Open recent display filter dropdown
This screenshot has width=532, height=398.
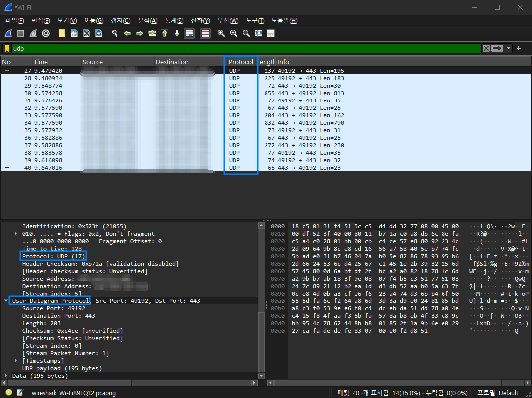pyautogui.click(x=509, y=48)
